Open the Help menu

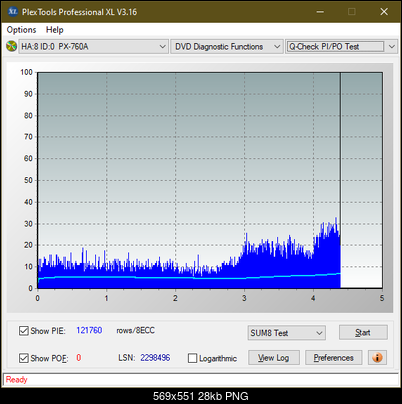55,30
